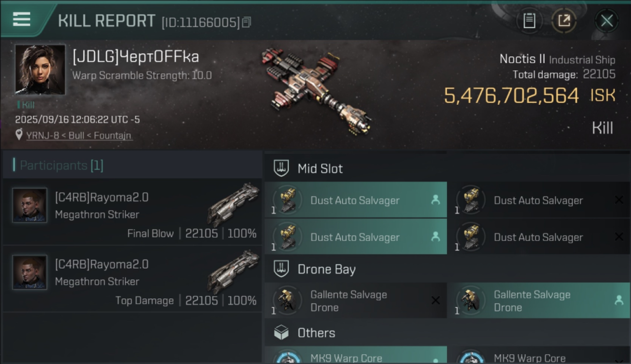View victim ЧертOFFка's character portrait
This screenshot has height=364, width=631.
pyautogui.click(x=40, y=69)
